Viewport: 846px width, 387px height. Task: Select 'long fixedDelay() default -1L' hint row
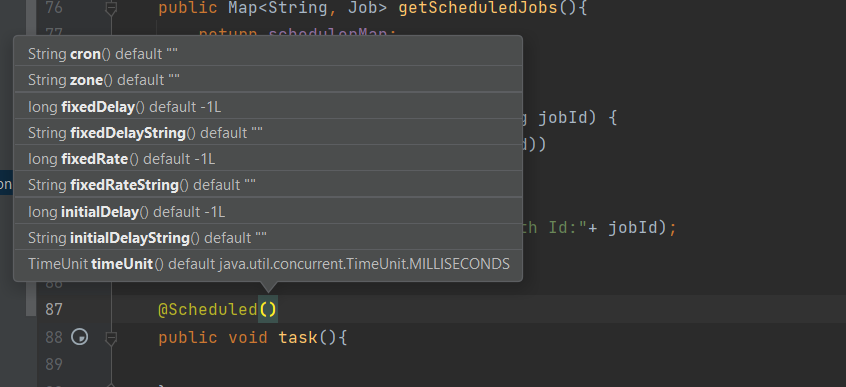pos(268,106)
